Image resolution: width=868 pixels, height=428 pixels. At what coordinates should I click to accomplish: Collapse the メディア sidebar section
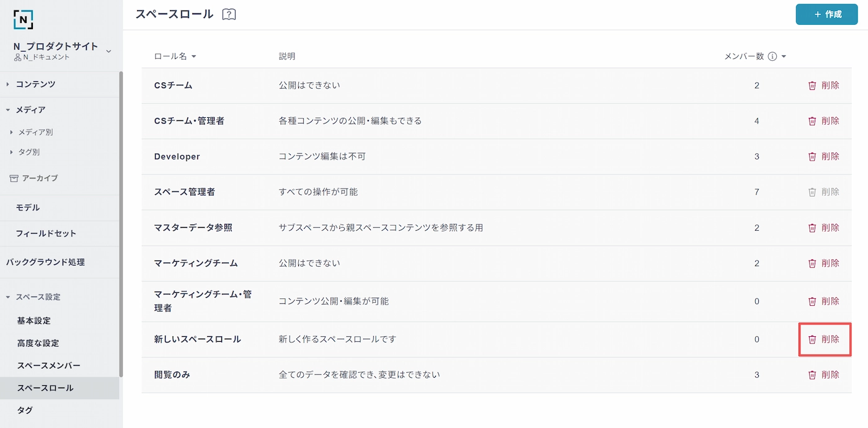pyautogui.click(x=8, y=110)
